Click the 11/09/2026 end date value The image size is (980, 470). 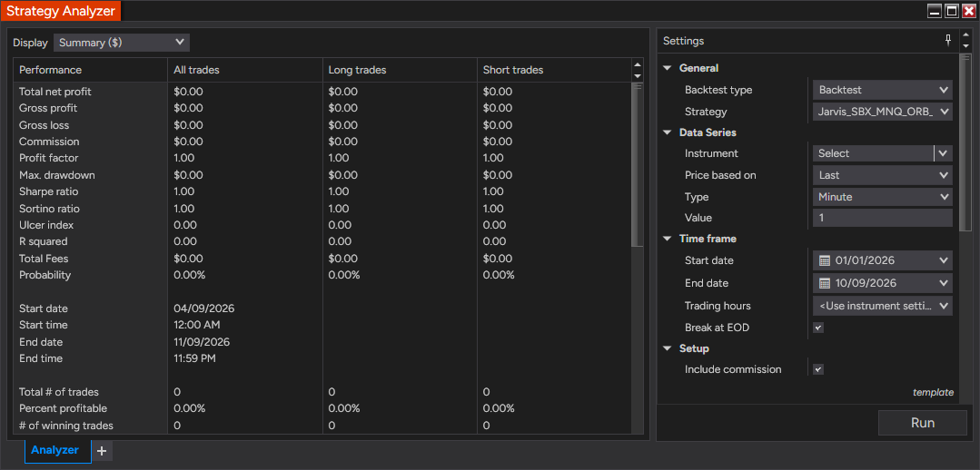202,342
